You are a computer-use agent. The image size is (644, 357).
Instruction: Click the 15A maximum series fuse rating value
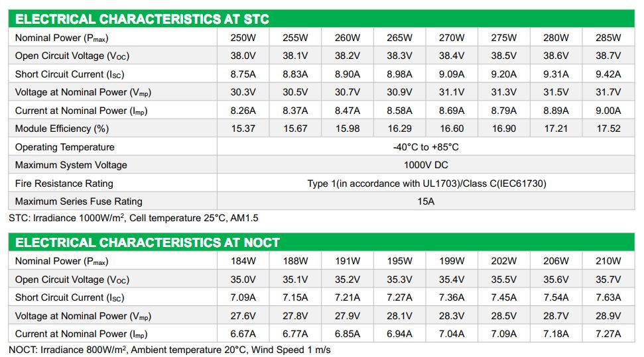point(426,201)
